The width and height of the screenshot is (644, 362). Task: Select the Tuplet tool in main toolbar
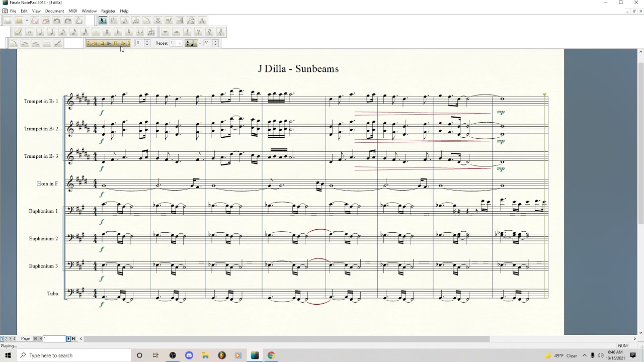pos(136,21)
